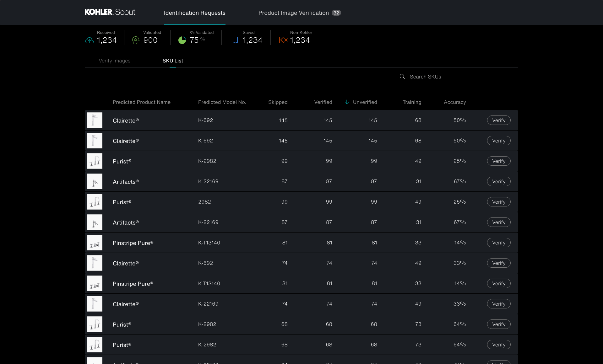Click the % Validated pie chart icon
The width and height of the screenshot is (603, 364).
point(182,40)
